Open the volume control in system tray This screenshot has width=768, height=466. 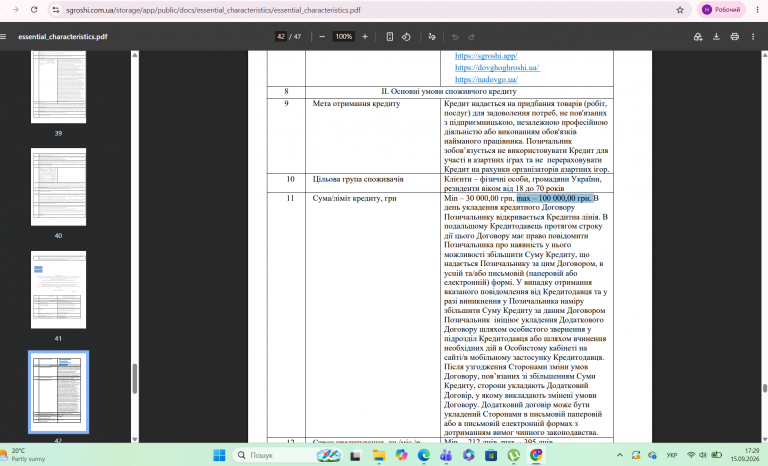coord(703,455)
